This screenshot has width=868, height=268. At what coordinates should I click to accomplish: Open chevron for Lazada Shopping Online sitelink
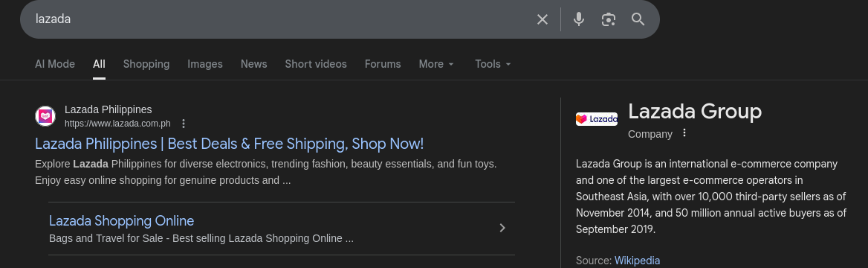coord(502,228)
